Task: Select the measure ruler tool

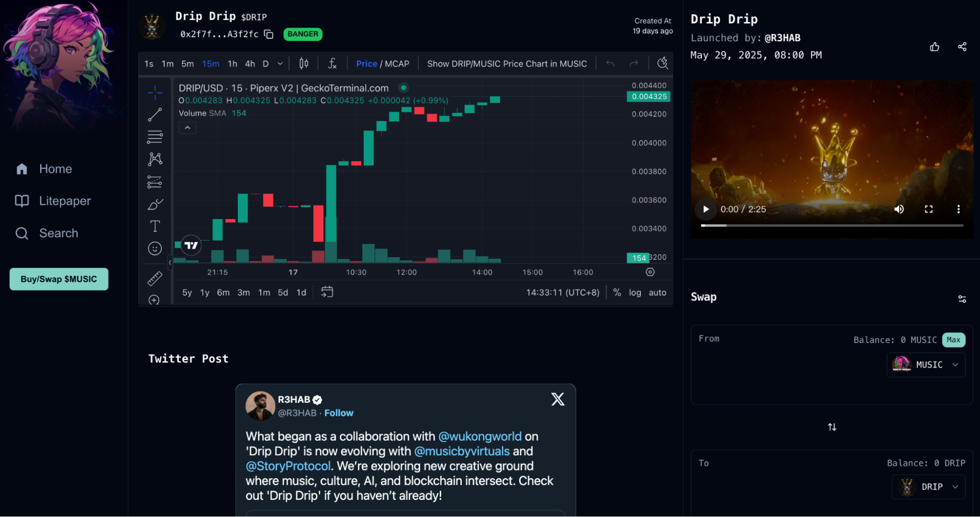Action: click(155, 278)
